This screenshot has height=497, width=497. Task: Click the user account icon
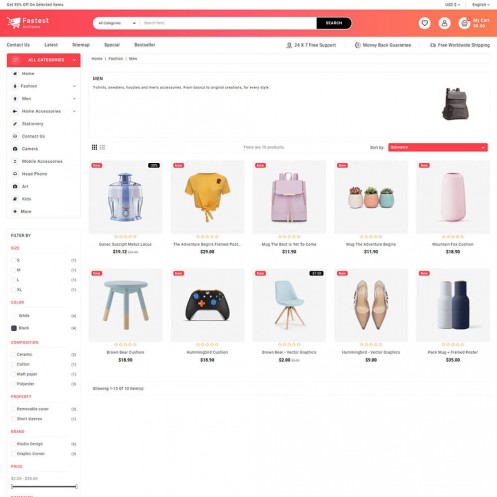(444, 23)
